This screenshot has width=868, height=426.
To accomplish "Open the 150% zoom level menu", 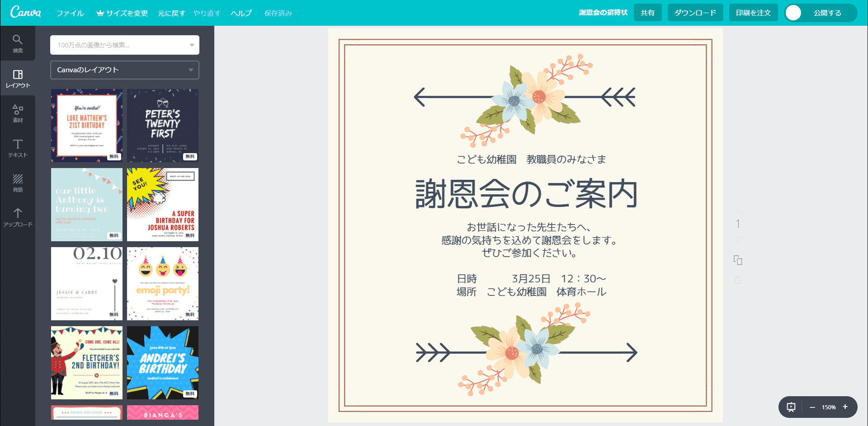I will (x=828, y=407).
